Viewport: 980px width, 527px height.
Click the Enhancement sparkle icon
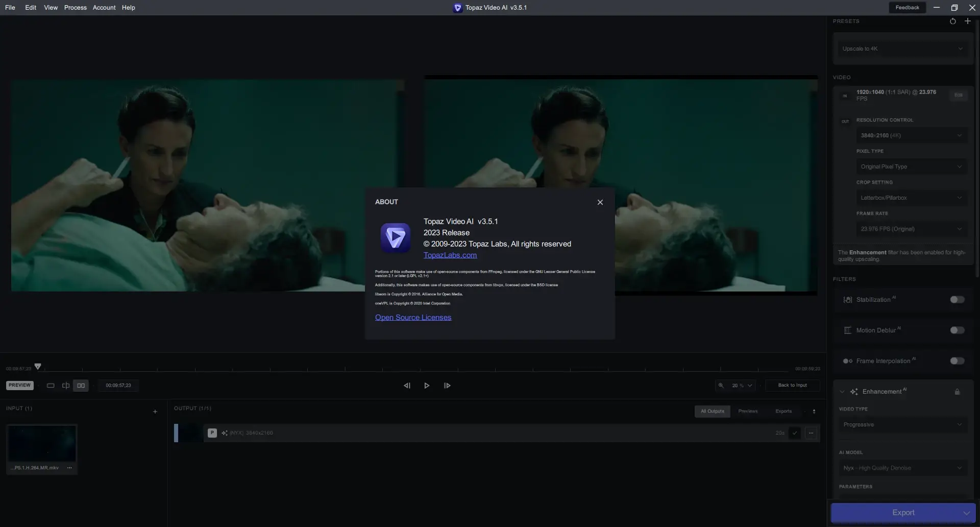coord(854,392)
